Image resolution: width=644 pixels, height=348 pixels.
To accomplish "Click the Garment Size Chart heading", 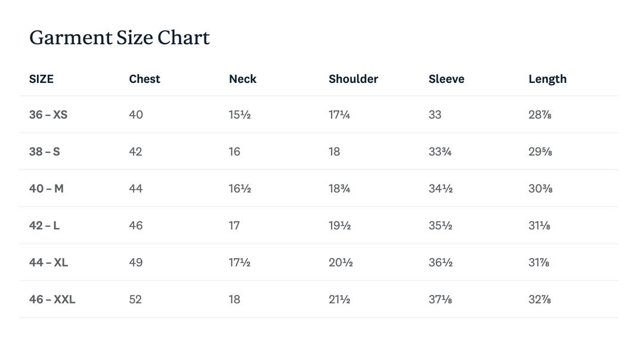I will [119, 38].
